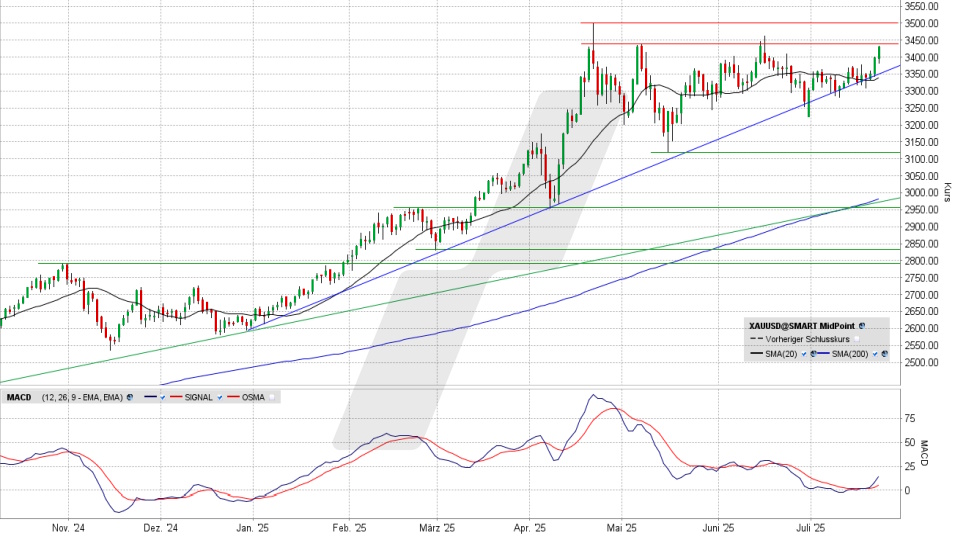Open the SMA(200) settings globe icon
The width and height of the screenshot is (960, 540).
(x=885, y=354)
